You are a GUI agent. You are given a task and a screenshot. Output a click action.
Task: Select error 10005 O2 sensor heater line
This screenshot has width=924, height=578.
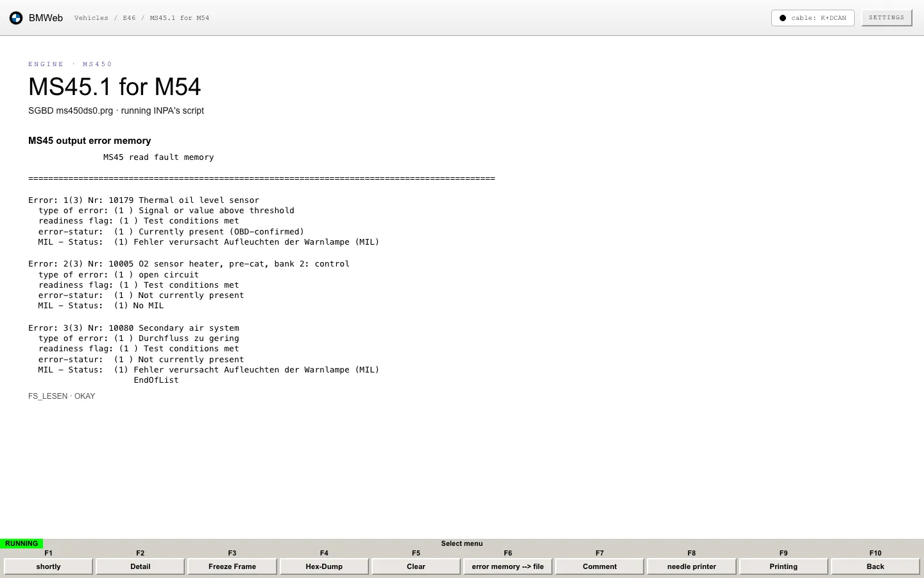(x=189, y=264)
